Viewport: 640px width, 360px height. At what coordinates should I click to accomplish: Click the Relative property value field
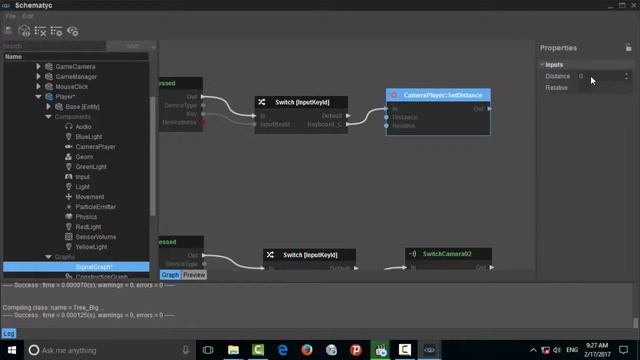click(x=604, y=88)
